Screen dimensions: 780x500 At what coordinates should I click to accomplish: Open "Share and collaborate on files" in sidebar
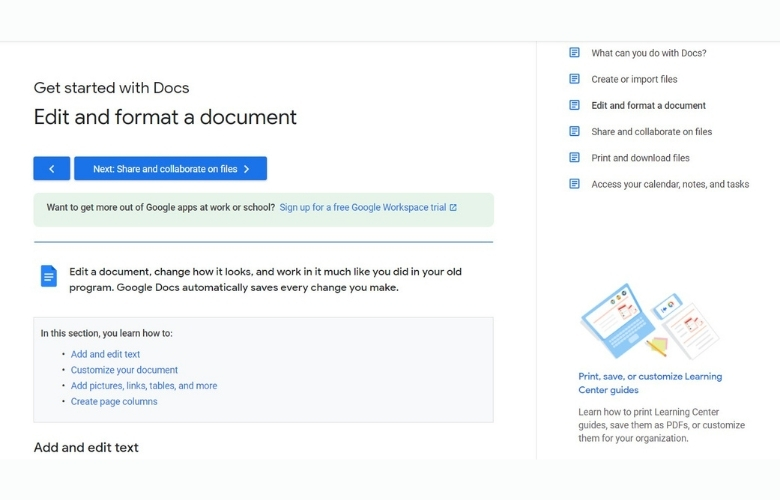click(x=652, y=132)
